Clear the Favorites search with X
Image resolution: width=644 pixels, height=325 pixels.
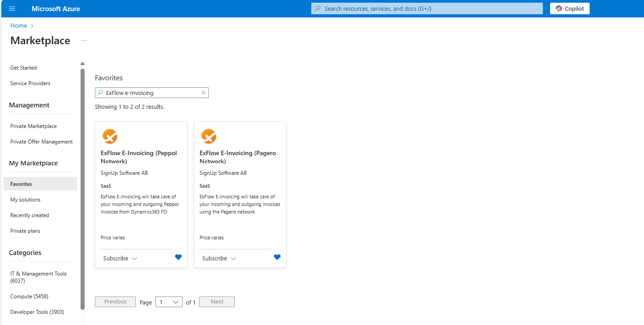point(204,93)
